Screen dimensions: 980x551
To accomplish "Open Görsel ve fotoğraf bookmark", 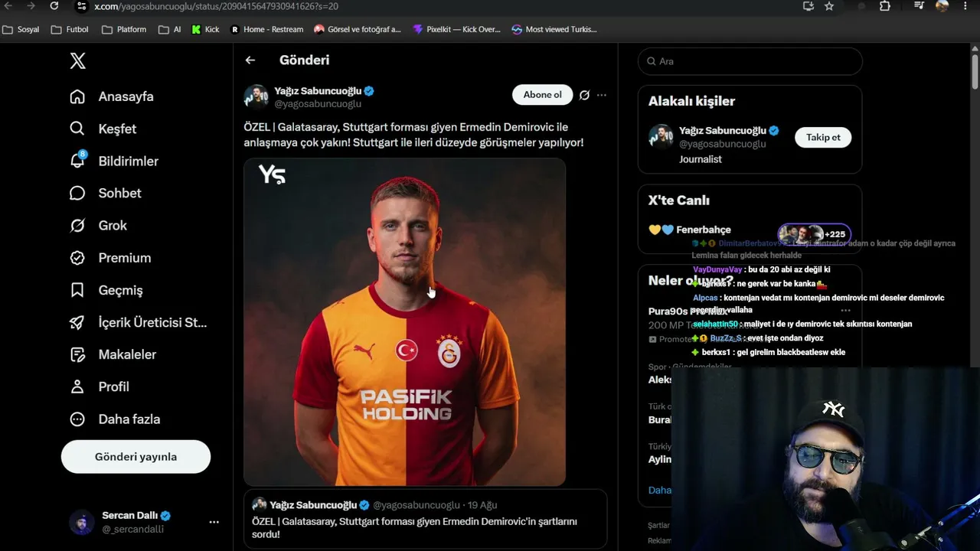I will tap(358, 30).
